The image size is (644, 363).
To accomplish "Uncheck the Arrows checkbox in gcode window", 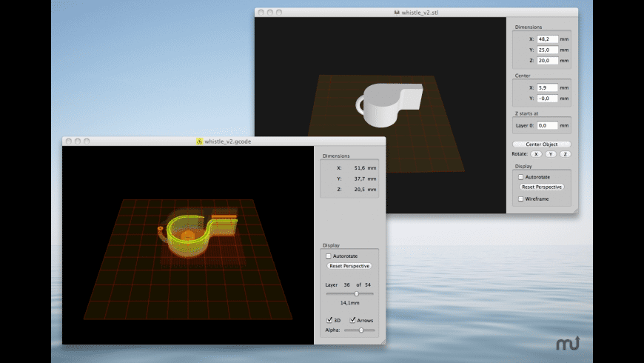I will (x=352, y=320).
